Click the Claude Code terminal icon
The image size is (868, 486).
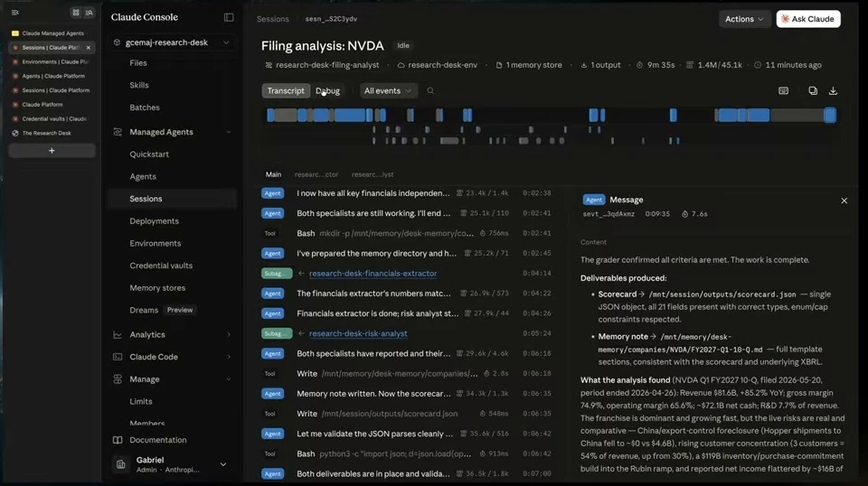[x=118, y=357]
